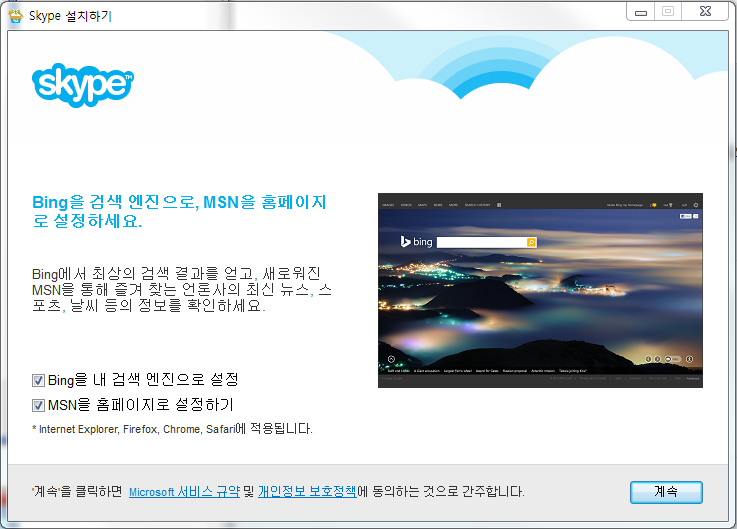The image size is (737, 529).
Task: Click the bing logo in the preview image
Action: [x=416, y=242]
